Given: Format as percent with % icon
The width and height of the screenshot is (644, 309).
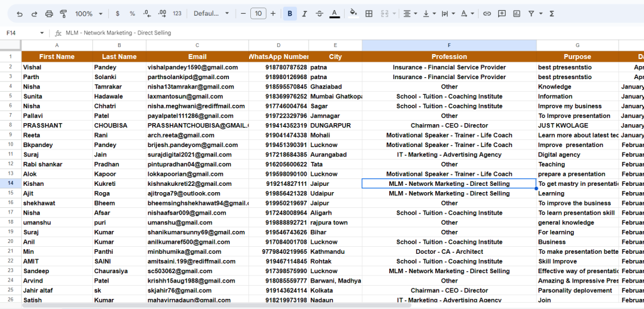Looking at the screenshot, I should tap(132, 14).
